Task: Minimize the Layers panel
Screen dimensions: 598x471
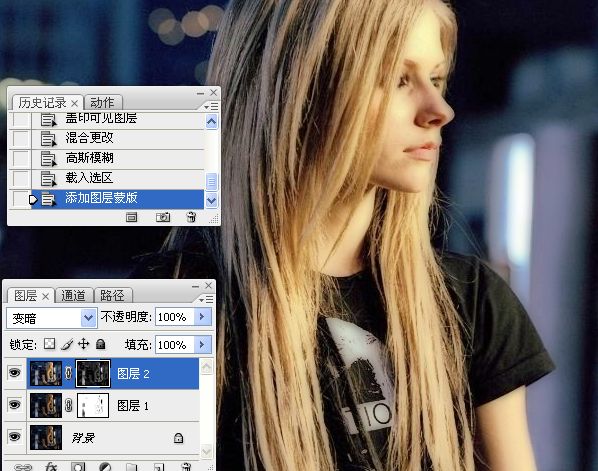Action: coord(195,286)
